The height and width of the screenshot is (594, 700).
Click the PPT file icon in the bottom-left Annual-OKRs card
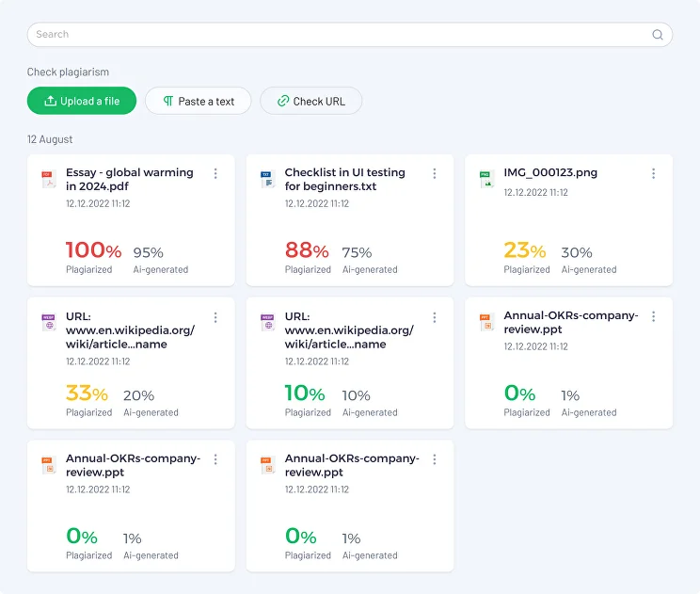[48, 465]
